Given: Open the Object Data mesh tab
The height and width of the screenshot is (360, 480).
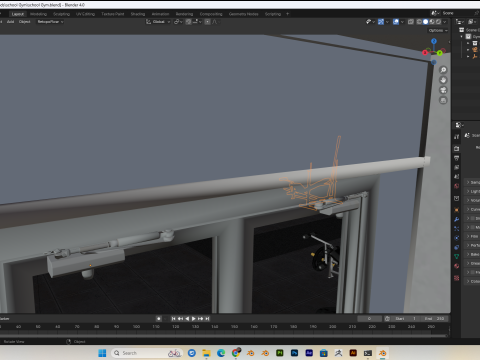Looking at the screenshot, I should tap(457, 257).
